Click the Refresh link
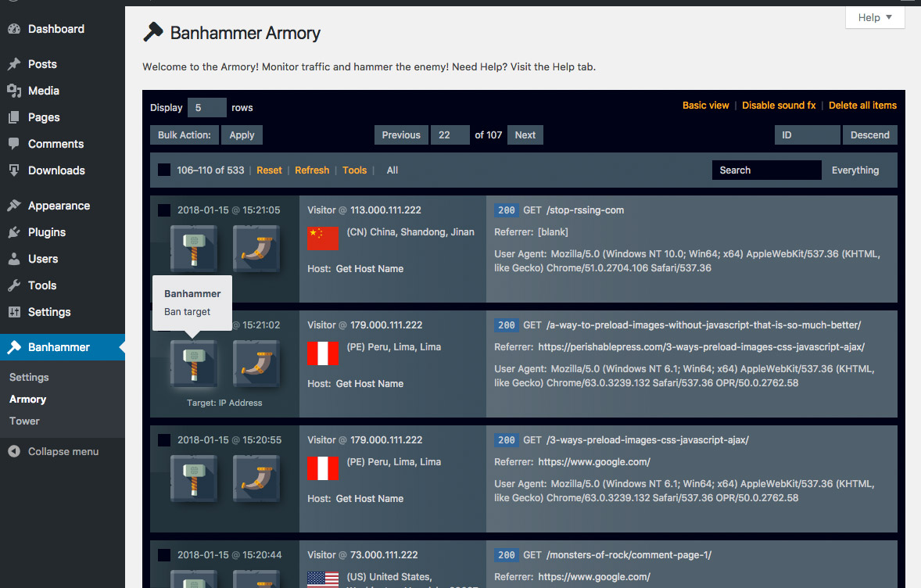 click(312, 170)
